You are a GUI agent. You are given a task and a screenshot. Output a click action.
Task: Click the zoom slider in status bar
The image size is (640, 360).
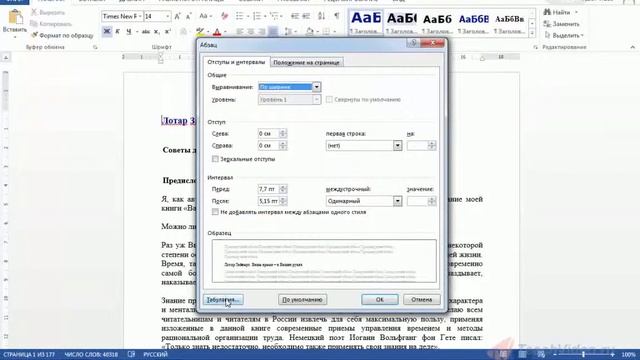coord(583,354)
